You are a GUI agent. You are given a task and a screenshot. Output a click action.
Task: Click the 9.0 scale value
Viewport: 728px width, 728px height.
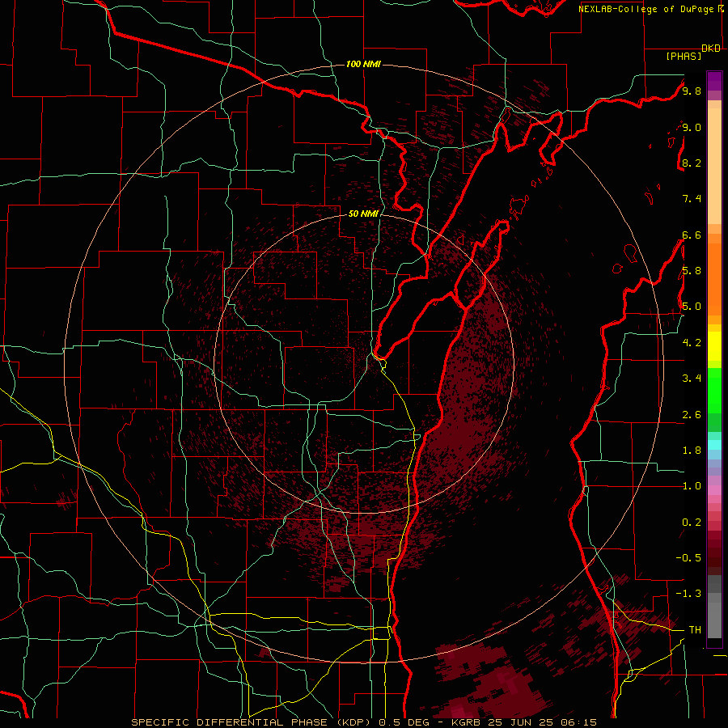(x=692, y=127)
